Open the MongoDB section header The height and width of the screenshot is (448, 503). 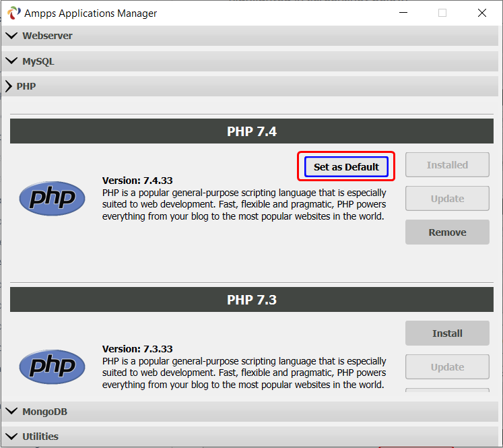tap(250, 412)
